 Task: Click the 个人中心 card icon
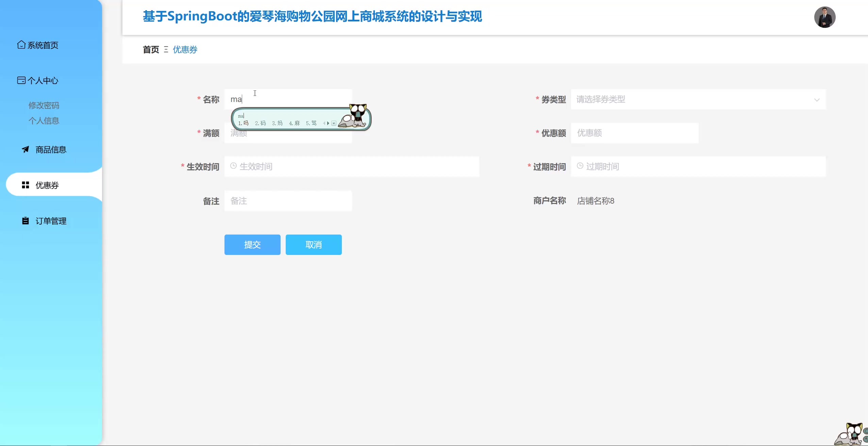click(x=21, y=80)
